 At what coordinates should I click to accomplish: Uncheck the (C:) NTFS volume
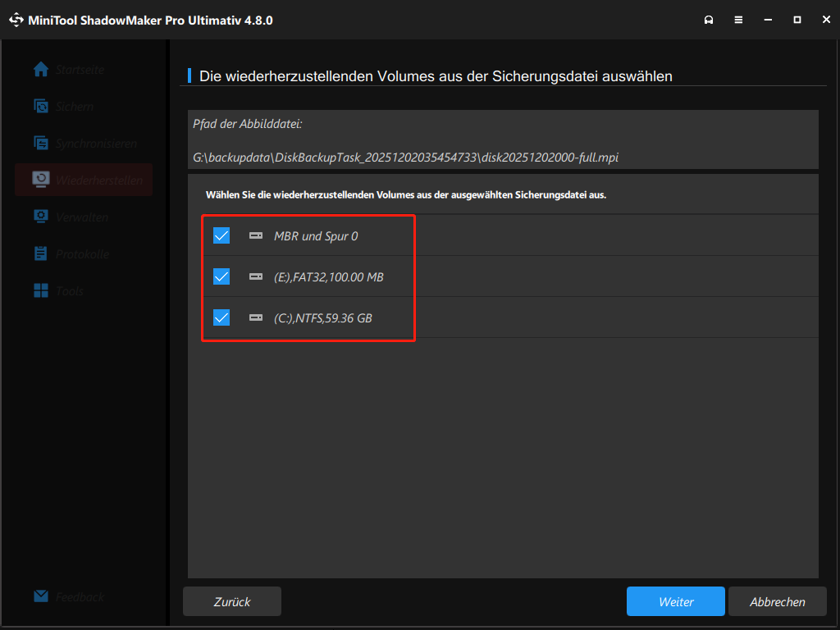click(x=221, y=317)
